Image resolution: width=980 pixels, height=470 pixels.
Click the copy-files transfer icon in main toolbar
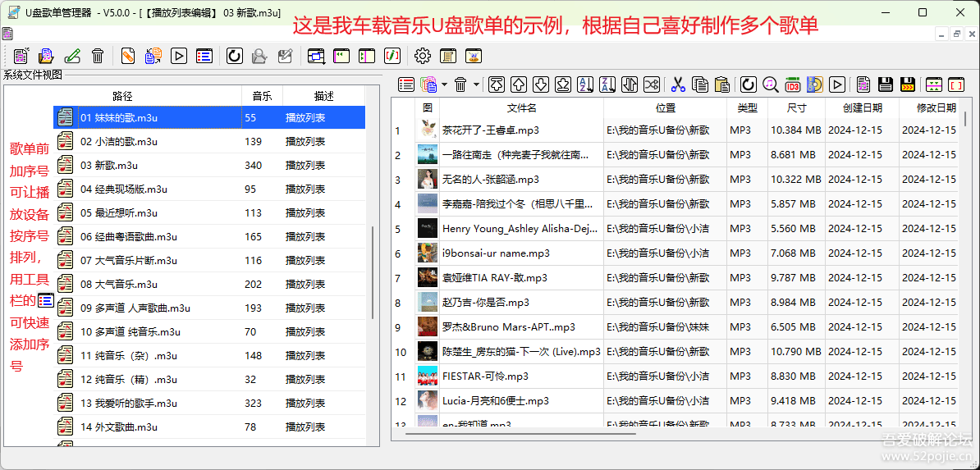[x=153, y=56]
